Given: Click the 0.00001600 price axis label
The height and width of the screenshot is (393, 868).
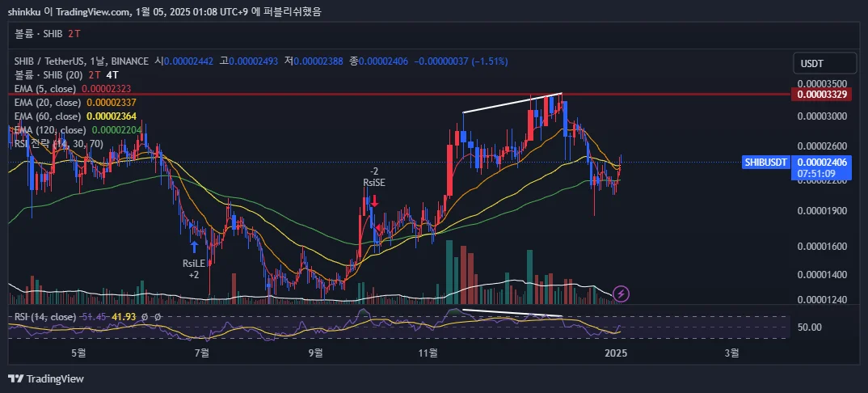Looking at the screenshot, I should coord(822,247).
